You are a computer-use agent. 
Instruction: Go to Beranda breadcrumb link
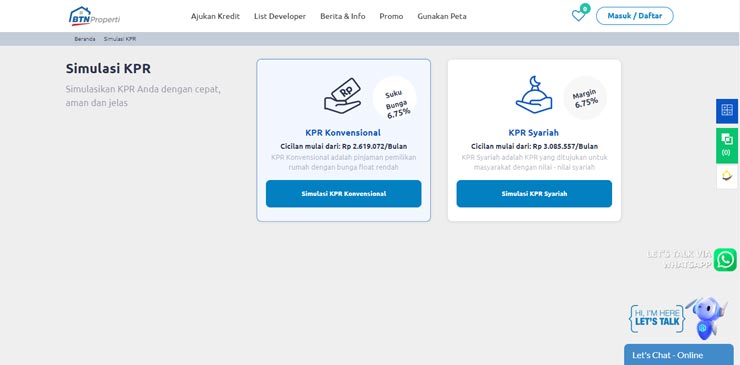pos(85,39)
